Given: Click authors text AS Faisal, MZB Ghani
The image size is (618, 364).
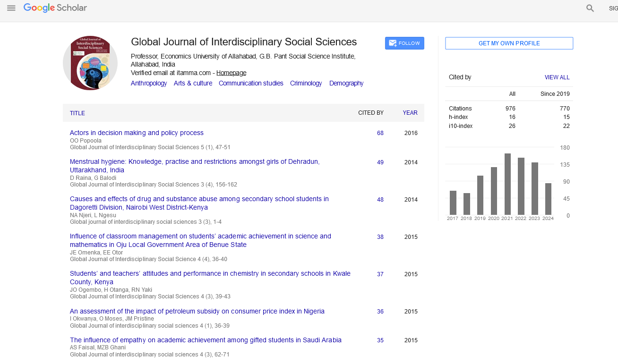Looking at the screenshot, I should pos(98,348).
